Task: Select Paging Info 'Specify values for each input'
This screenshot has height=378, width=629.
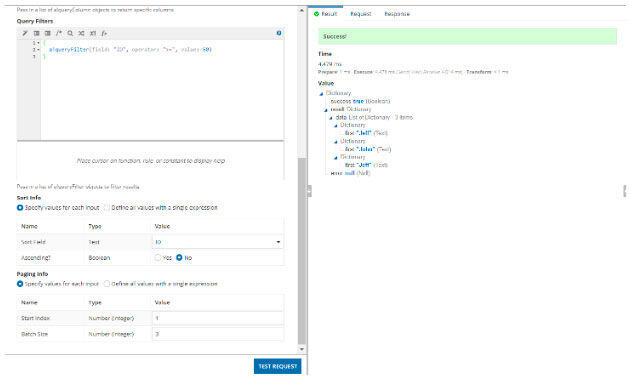Action: [20, 284]
